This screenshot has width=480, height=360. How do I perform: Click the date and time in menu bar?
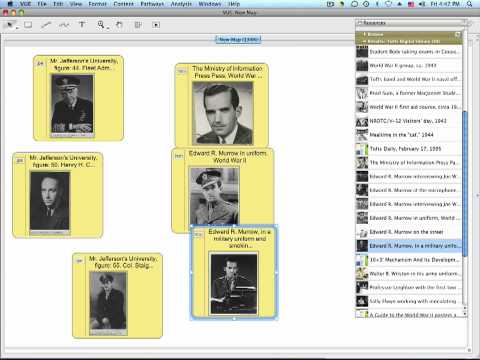coord(445,4)
